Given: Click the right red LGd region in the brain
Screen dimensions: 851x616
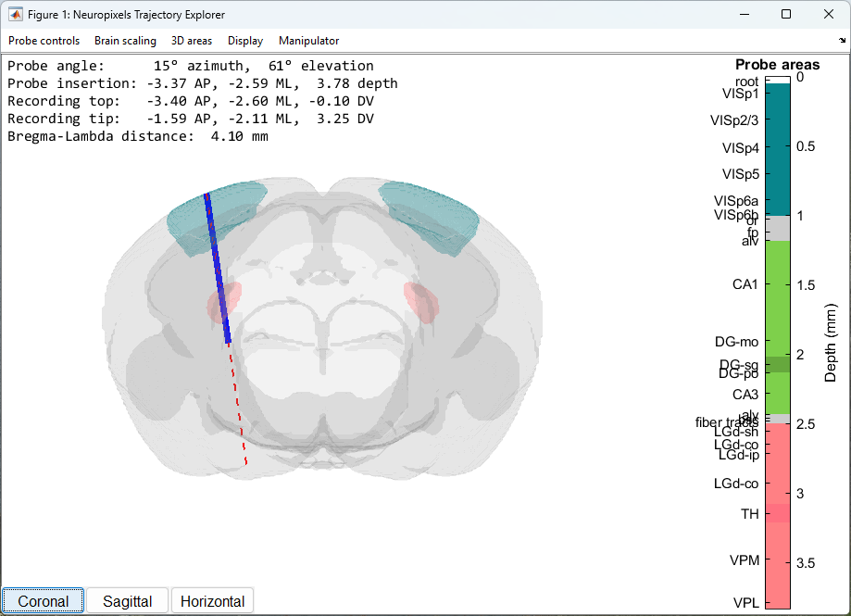Looking at the screenshot, I should tap(421, 302).
